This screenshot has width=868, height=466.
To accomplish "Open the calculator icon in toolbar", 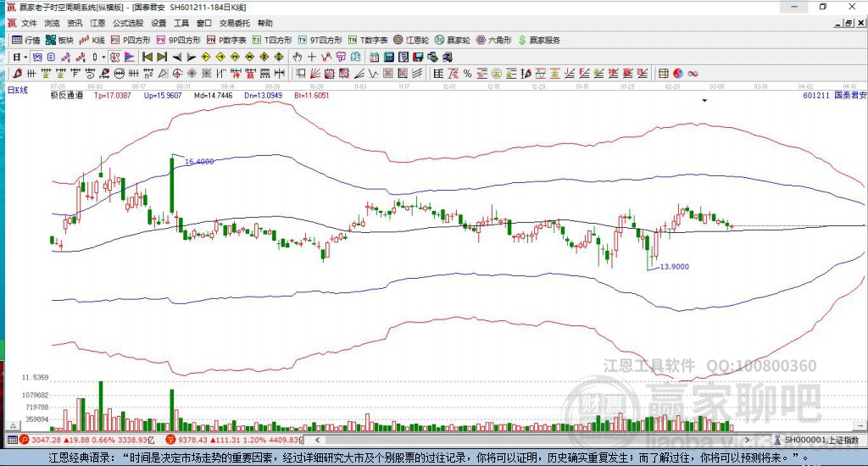I will pyautogui.click(x=388, y=57).
